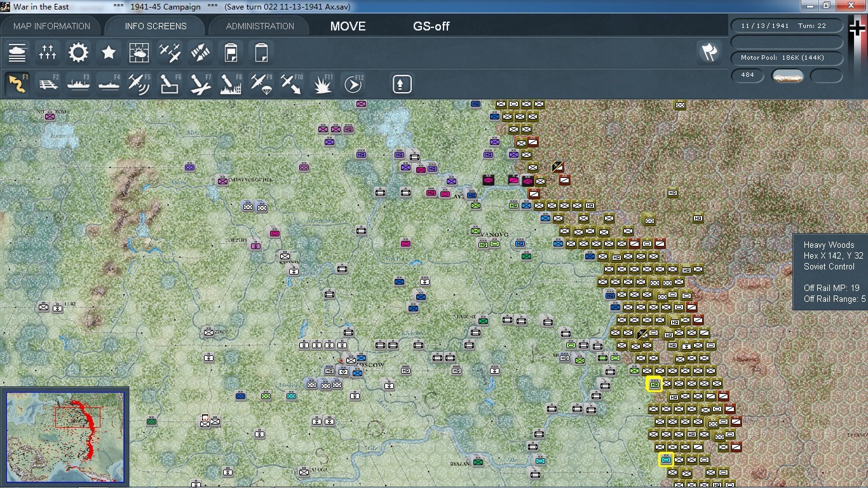Click the German flag side indicator
868x488 pixels.
[x=858, y=29]
